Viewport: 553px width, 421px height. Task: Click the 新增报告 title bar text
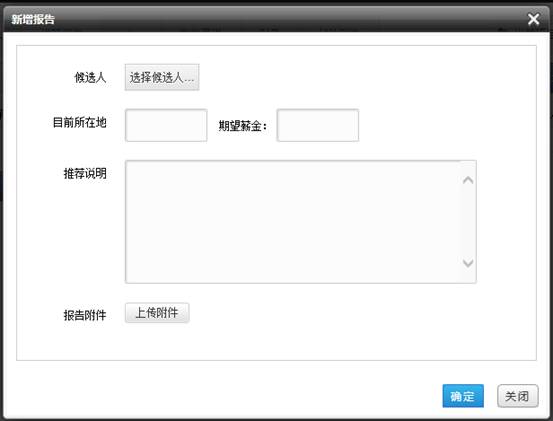click(33, 19)
